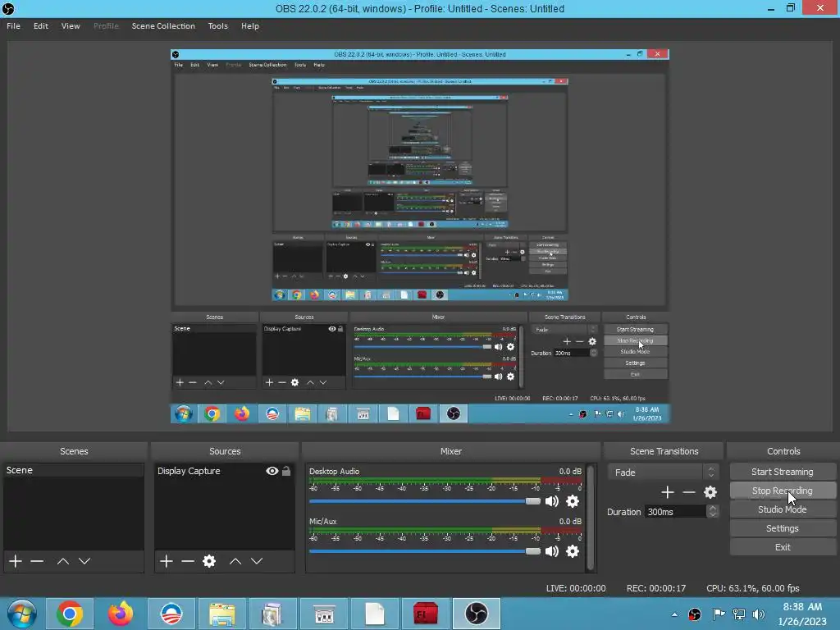Open File menu

[x=13, y=25]
